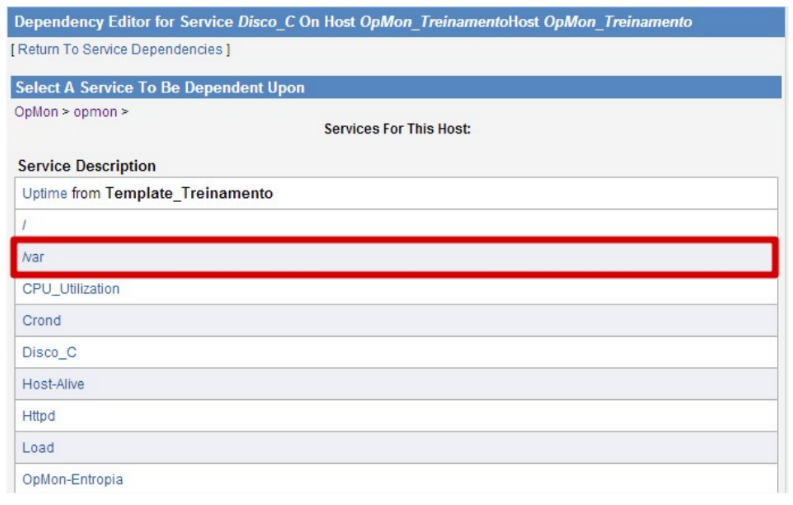Click the "Dependency Editor for Service" title text

coord(124,21)
